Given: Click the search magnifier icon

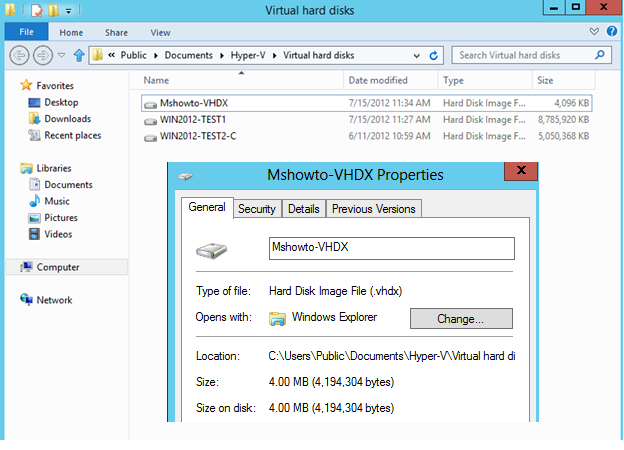Looking at the screenshot, I should point(600,55).
